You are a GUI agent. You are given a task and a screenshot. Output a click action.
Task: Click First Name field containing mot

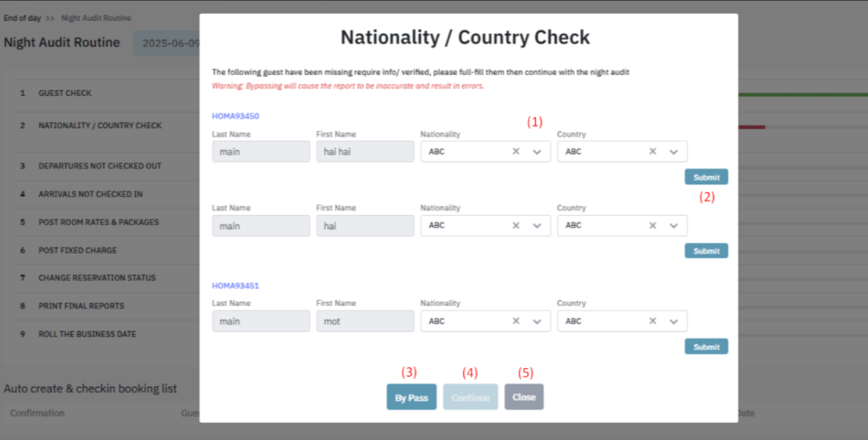pos(364,321)
